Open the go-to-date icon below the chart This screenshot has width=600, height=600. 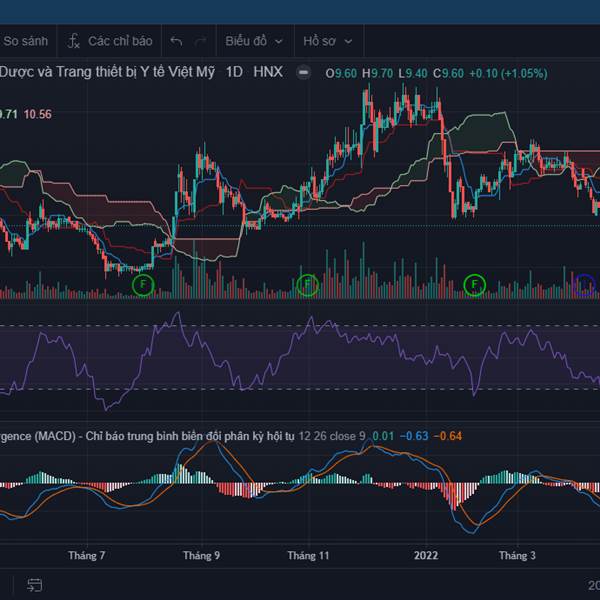point(34,584)
